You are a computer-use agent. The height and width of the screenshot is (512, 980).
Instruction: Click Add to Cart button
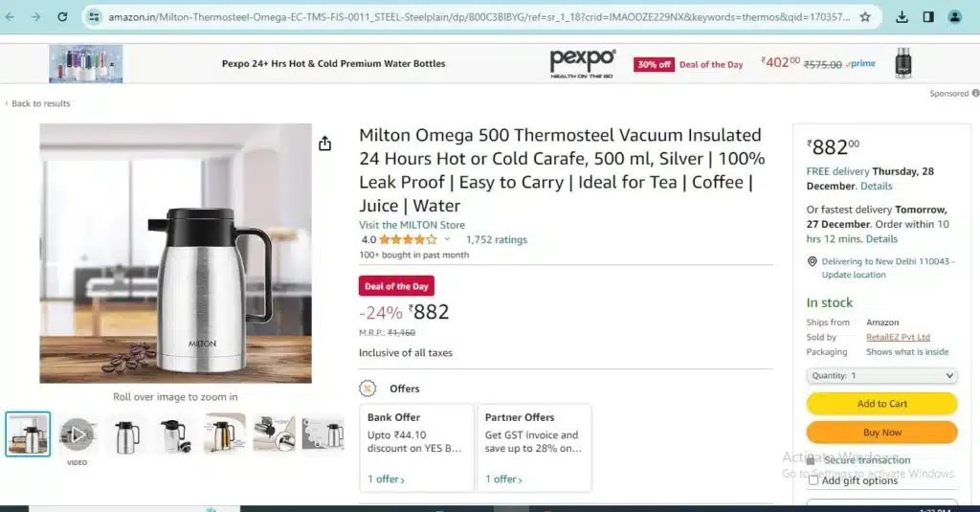point(881,404)
